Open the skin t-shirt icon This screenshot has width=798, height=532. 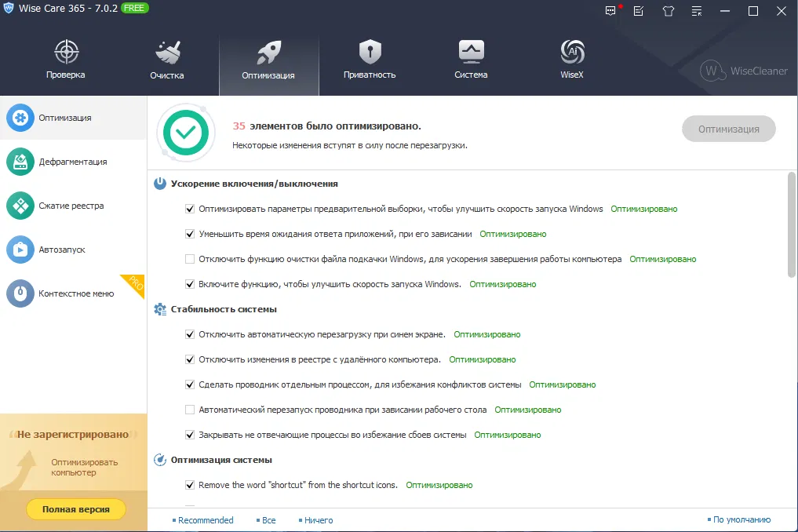pos(669,11)
